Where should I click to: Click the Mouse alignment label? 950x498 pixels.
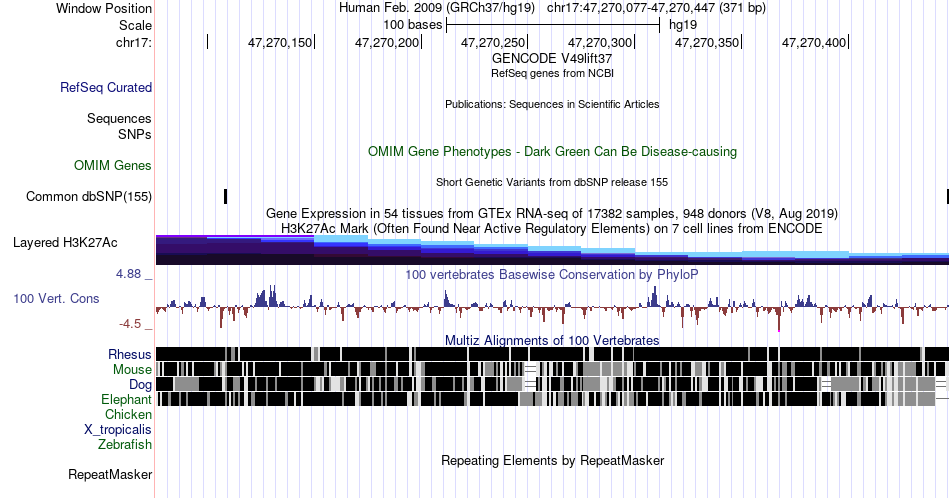pyautogui.click(x=132, y=370)
